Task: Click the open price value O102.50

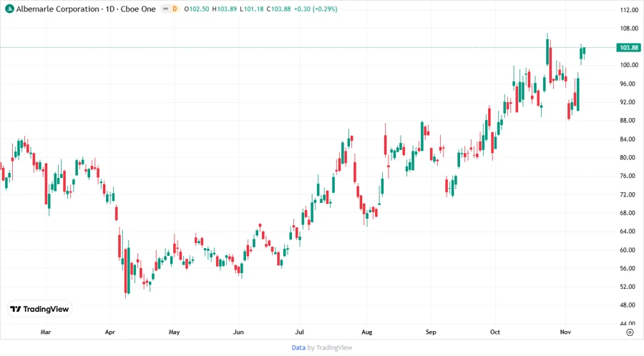Action: (196, 9)
